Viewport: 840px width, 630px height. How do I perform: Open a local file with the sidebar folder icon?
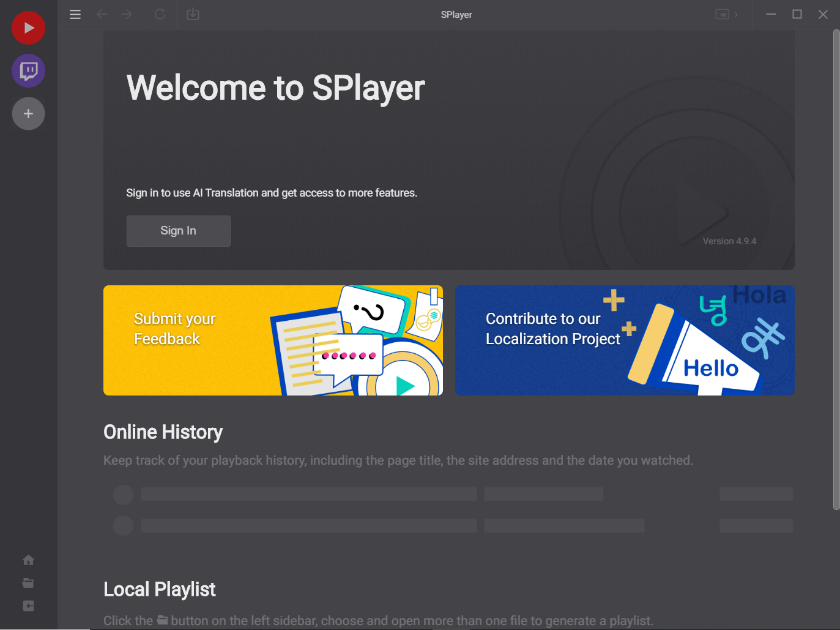(28, 583)
